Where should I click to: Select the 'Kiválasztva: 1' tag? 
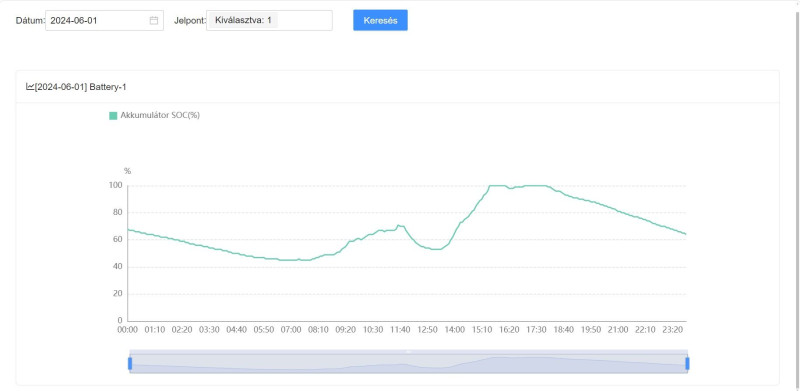pyautogui.click(x=243, y=20)
